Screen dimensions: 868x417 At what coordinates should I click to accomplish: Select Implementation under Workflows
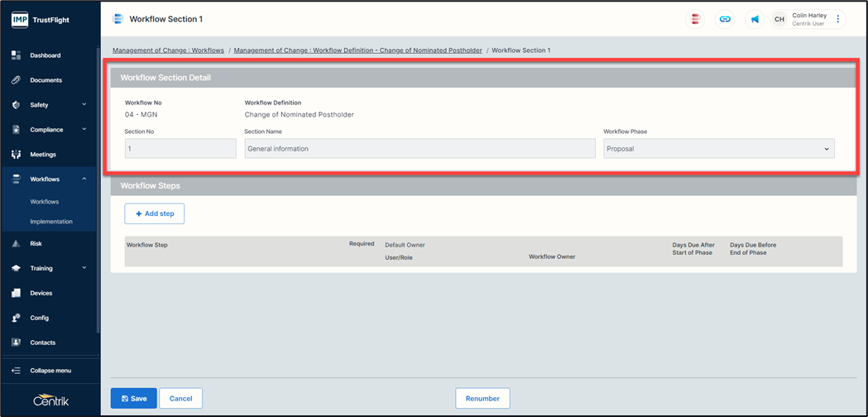51,222
